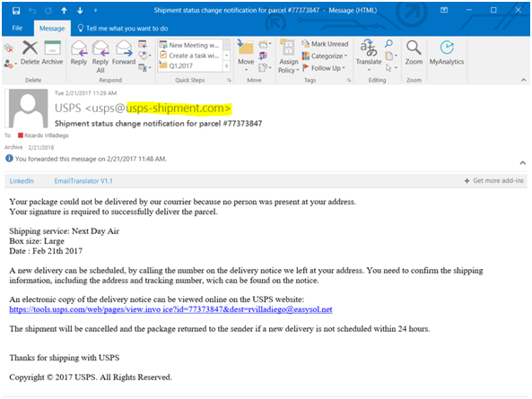This screenshot has height=399, width=532.
Task: Open the Junk email dropdown
Action: 10,64
